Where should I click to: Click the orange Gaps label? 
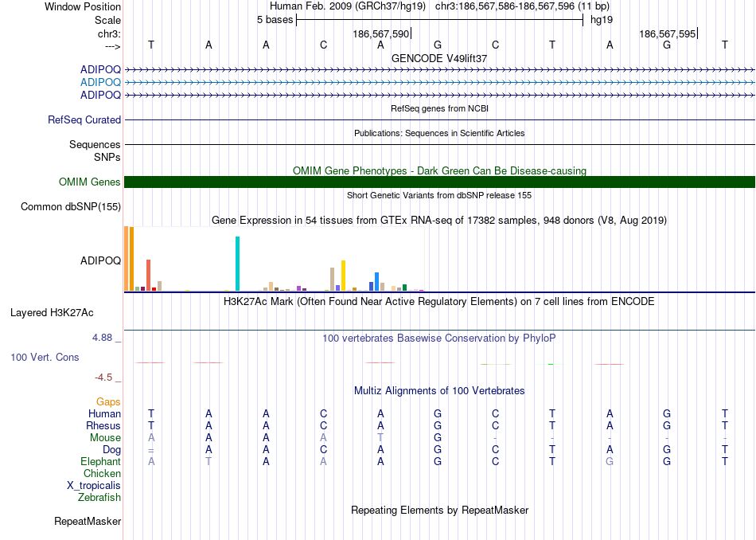(x=108, y=401)
